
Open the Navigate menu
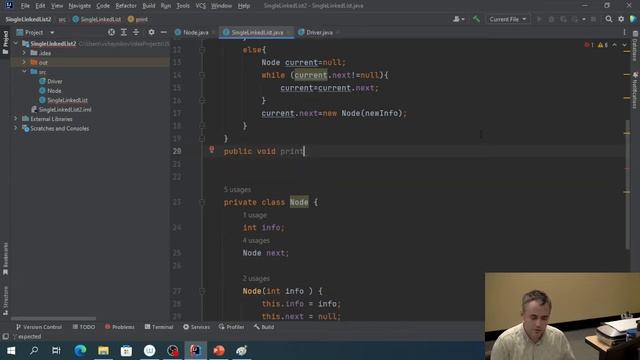(80, 6)
